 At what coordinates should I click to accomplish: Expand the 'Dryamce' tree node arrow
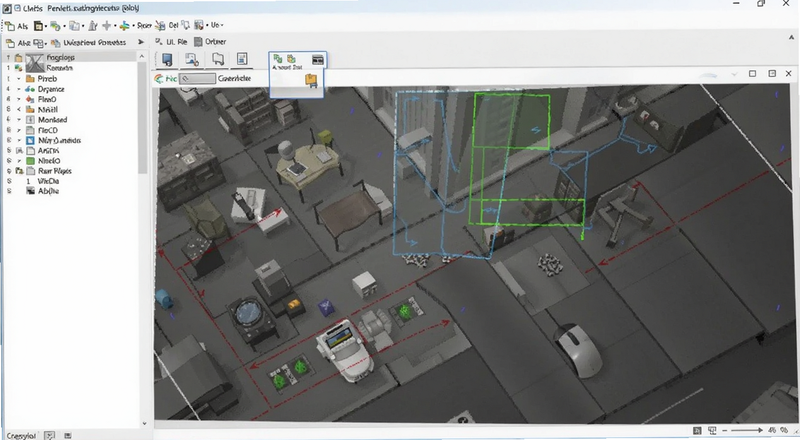pyautogui.click(x=19, y=89)
